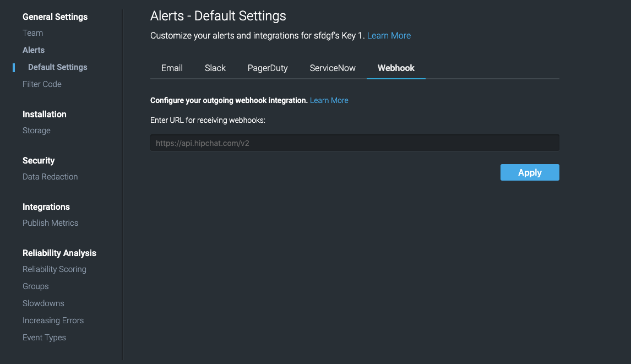This screenshot has height=364, width=631.
Task: Click the webhook URL input field
Action: coord(355,143)
